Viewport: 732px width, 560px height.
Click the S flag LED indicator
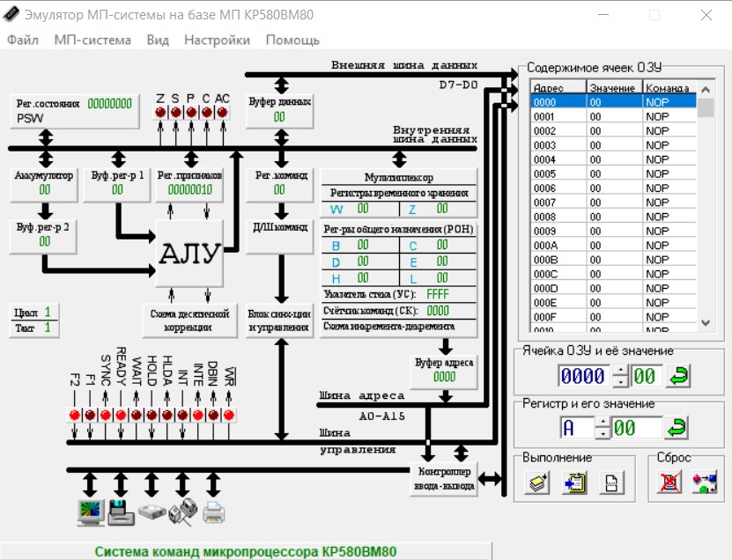coord(175,112)
